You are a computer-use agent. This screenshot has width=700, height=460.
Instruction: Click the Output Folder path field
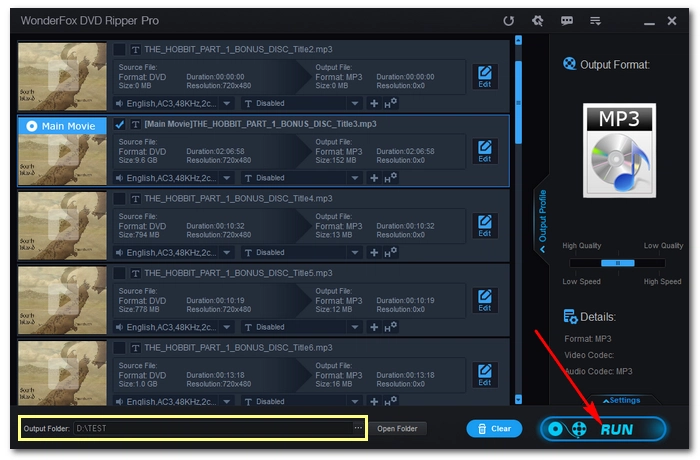213,428
